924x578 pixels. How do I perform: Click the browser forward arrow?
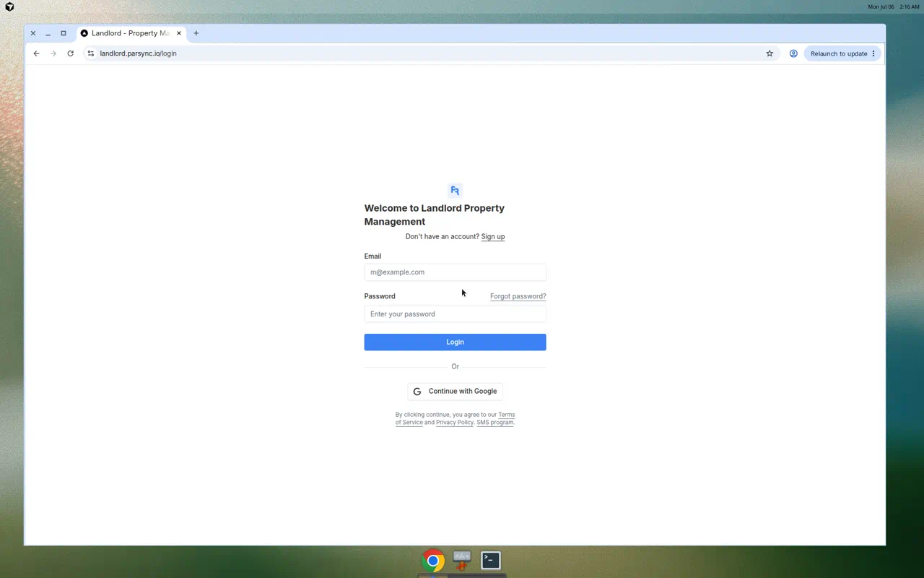(x=53, y=53)
